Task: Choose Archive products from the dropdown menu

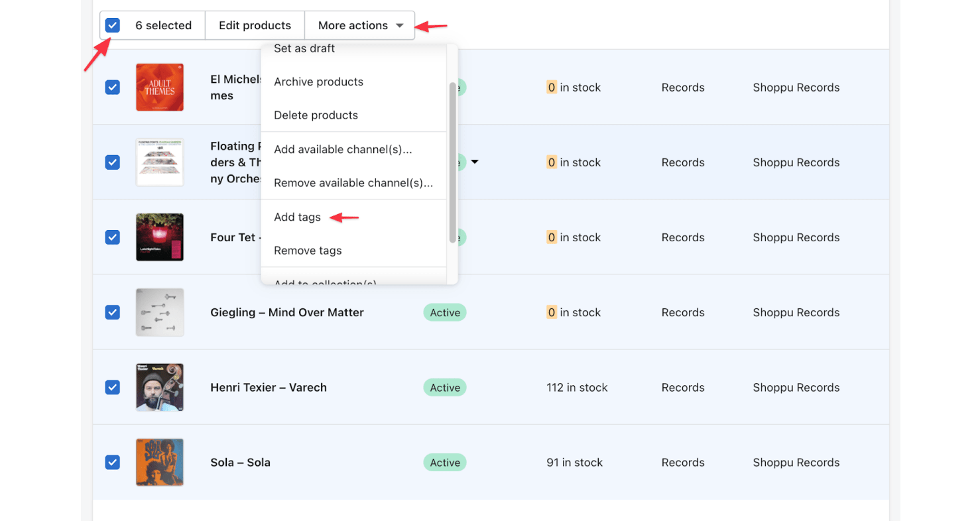Action: (x=318, y=82)
